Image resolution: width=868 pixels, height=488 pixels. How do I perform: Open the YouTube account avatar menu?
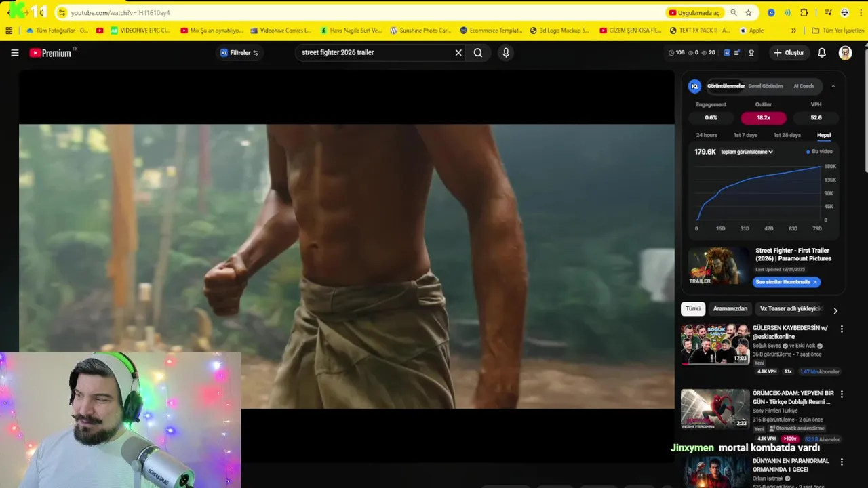[x=845, y=53]
